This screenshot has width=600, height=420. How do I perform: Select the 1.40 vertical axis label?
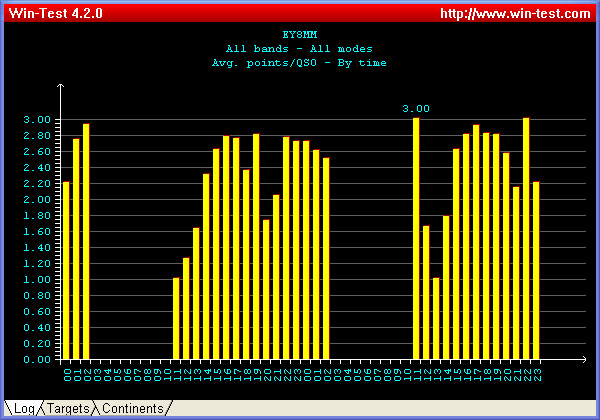pyautogui.click(x=37, y=248)
